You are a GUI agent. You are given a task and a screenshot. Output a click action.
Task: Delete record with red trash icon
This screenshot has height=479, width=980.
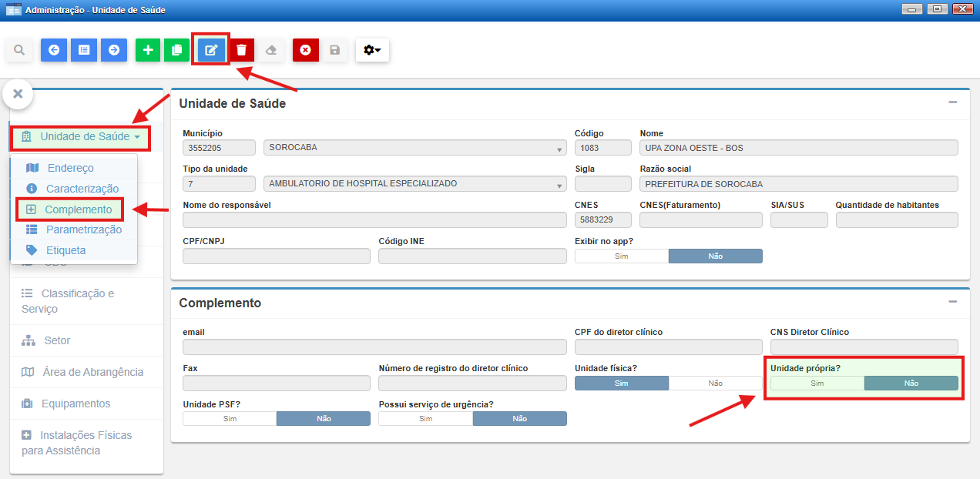pos(242,50)
